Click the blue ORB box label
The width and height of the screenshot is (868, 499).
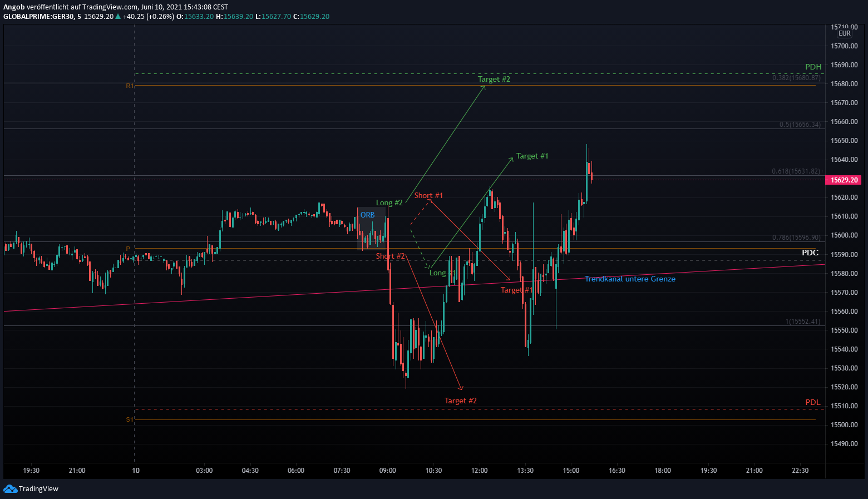[x=367, y=215]
